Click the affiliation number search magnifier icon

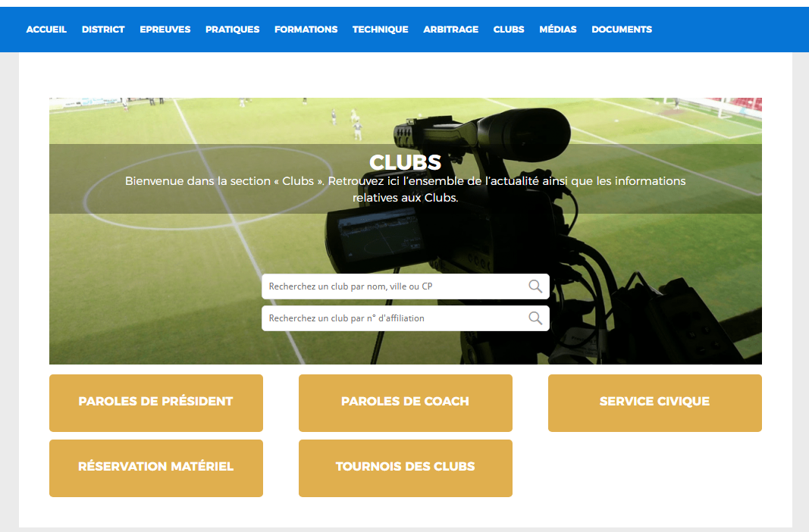click(x=535, y=318)
